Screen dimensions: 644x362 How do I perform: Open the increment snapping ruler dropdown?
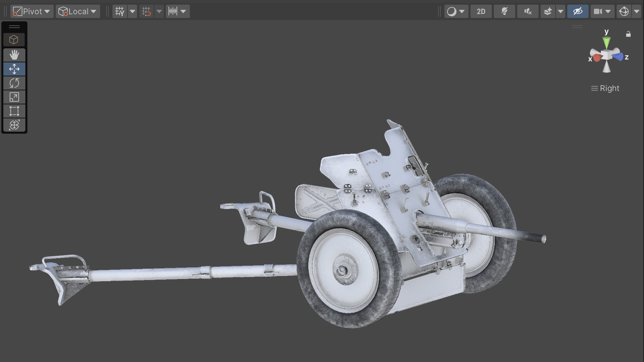[178, 11]
